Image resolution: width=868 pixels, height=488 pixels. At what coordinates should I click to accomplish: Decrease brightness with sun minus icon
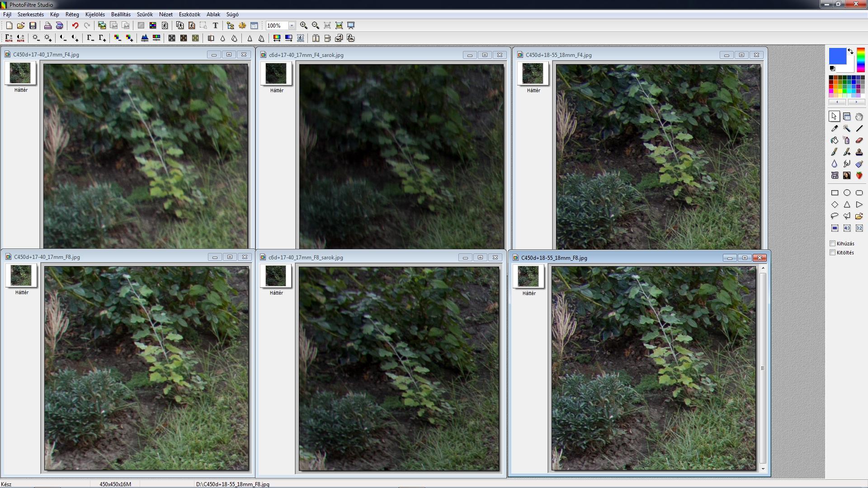36,38
